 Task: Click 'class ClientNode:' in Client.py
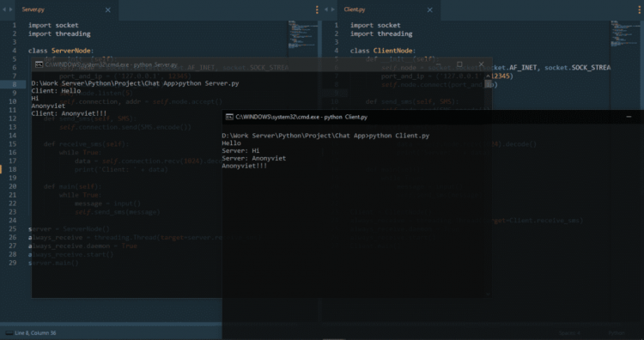pos(383,51)
